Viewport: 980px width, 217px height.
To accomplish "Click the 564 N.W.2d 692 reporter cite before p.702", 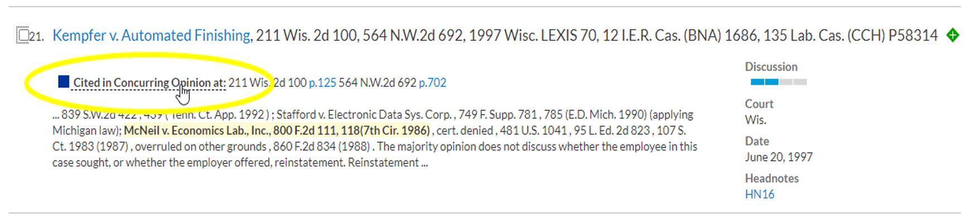I will 377,83.
